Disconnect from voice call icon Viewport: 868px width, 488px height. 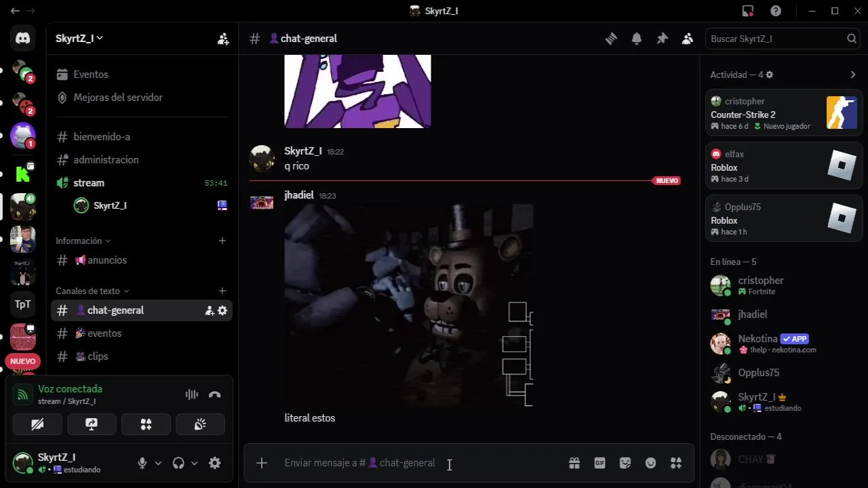tap(215, 394)
